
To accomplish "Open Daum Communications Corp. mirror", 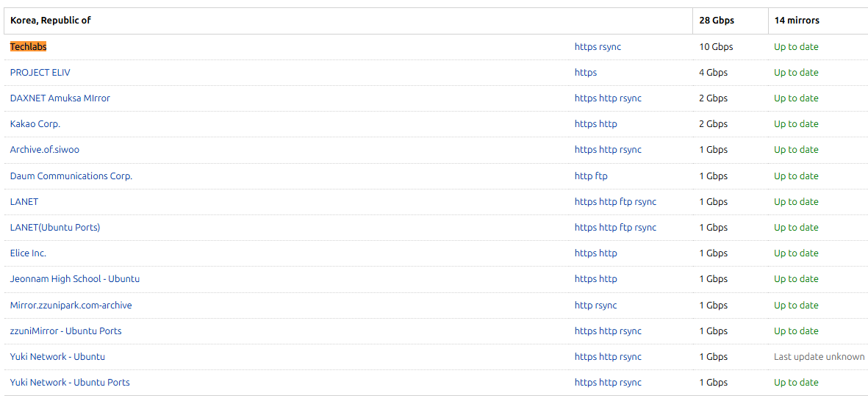I will [x=71, y=176].
